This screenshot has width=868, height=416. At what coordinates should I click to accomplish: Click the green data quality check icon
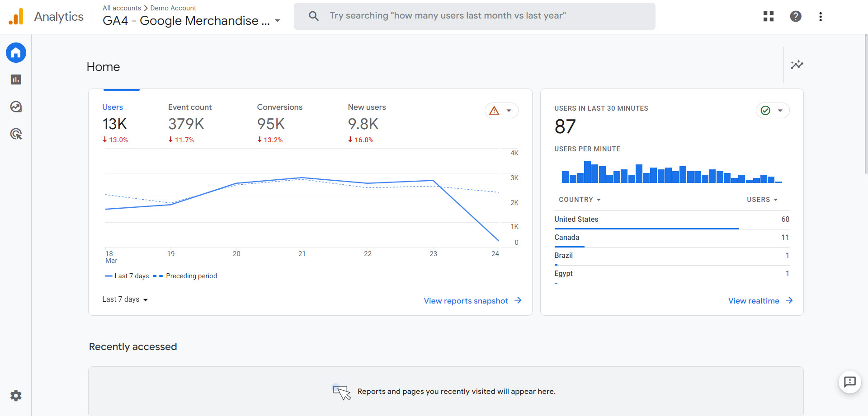[765, 111]
